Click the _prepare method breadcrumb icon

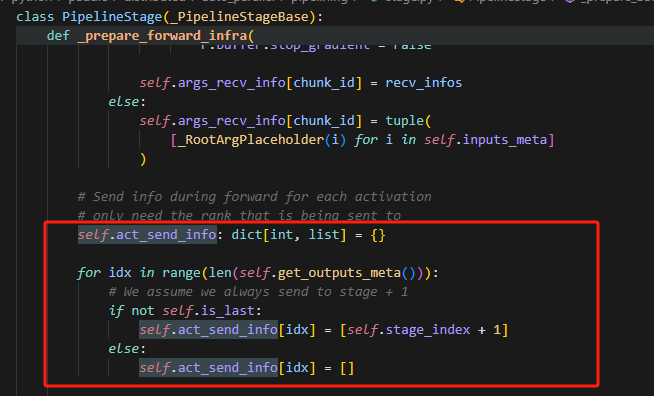[x=571, y=1]
